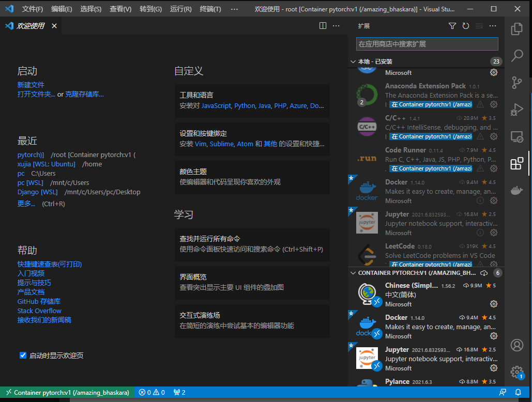532x402 pixels.
Task: Open extensions panel more actions menu
Action: pos(493,26)
